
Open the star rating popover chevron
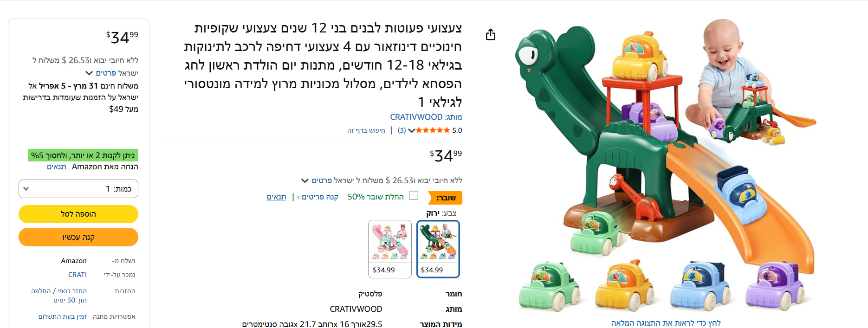click(411, 130)
